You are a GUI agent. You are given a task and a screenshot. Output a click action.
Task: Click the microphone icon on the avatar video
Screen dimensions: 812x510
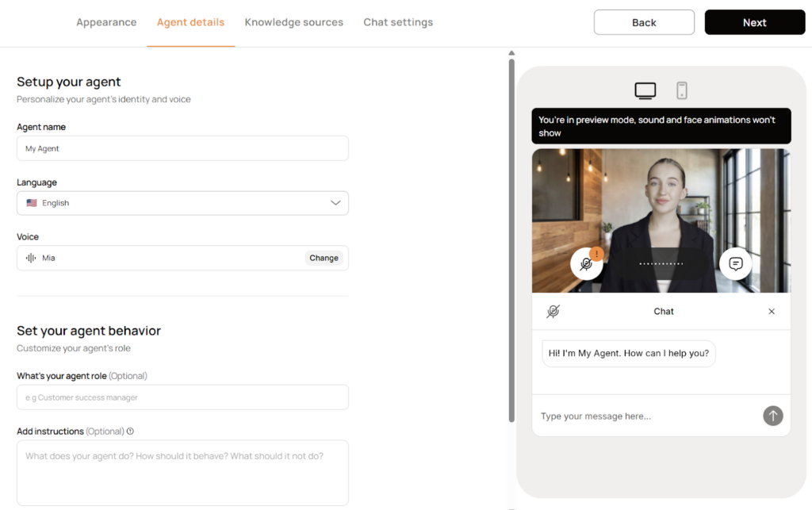pyautogui.click(x=587, y=264)
